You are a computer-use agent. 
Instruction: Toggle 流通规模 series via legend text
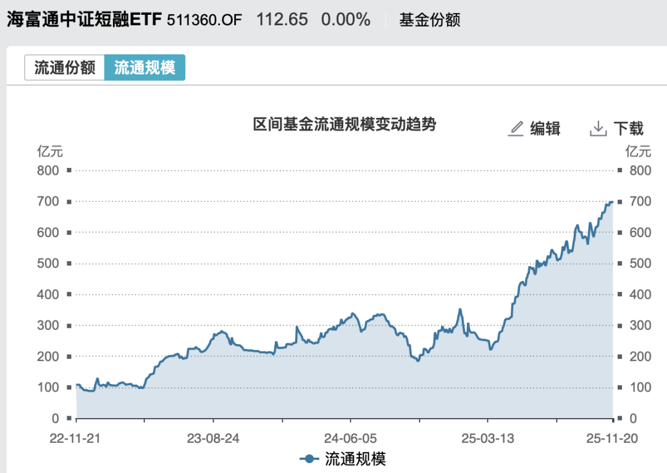[x=348, y=459]
